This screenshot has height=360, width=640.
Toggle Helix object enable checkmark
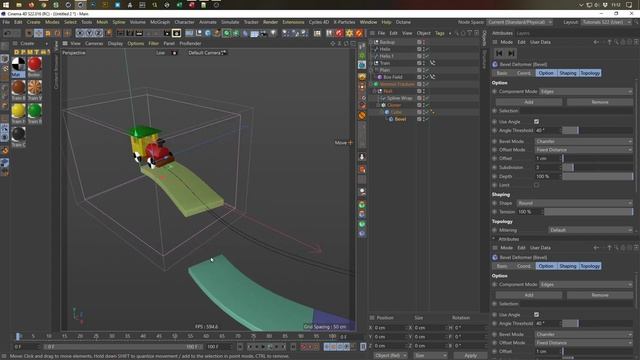(427, 49)
